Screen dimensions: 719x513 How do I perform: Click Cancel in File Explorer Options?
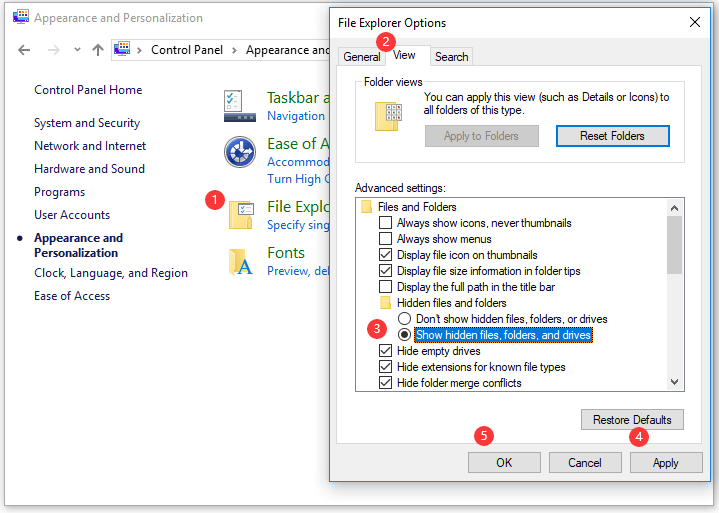pos(585,463)
